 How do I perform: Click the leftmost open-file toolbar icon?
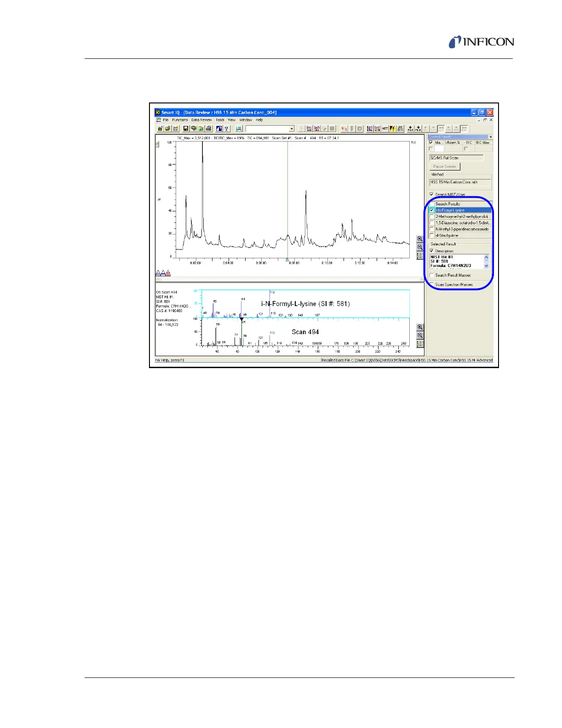pos(161,129)
